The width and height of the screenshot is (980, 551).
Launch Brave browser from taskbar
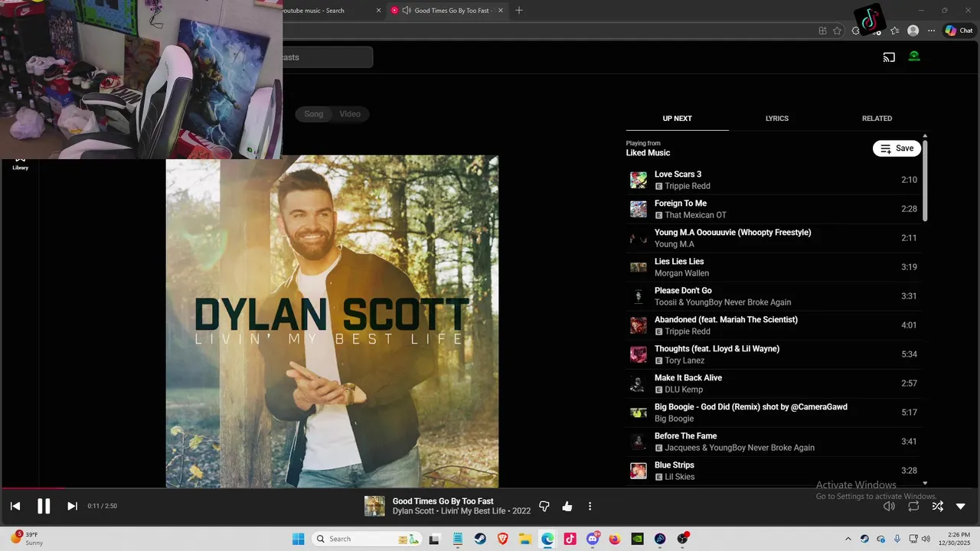click(502, 539)
